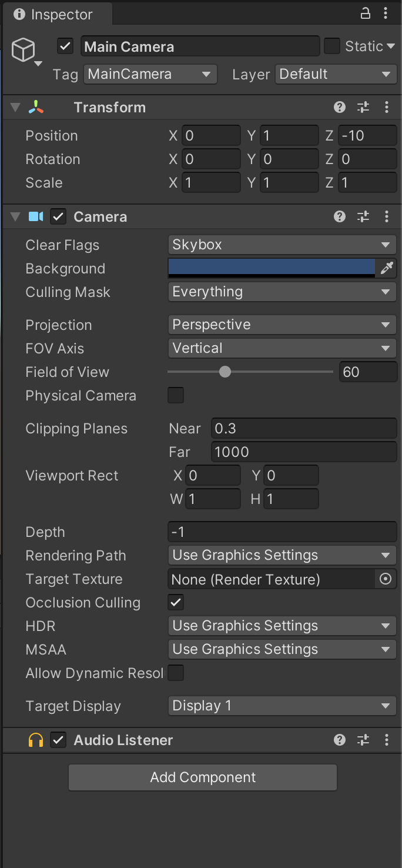Enable the Physical Camera checkbox

tap(176, 395)
